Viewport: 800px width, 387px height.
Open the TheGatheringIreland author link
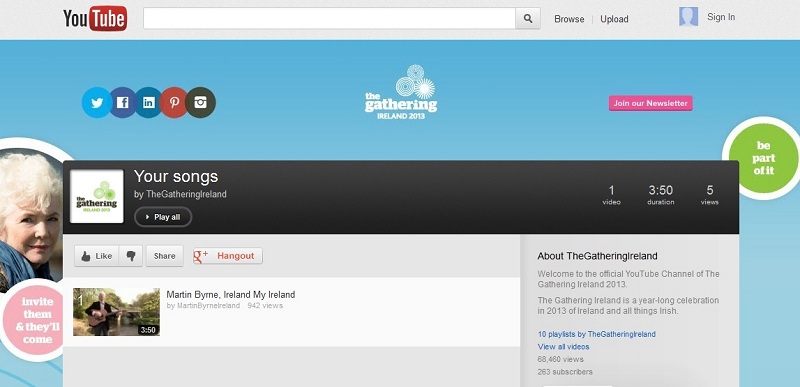(x=186, y=194)
